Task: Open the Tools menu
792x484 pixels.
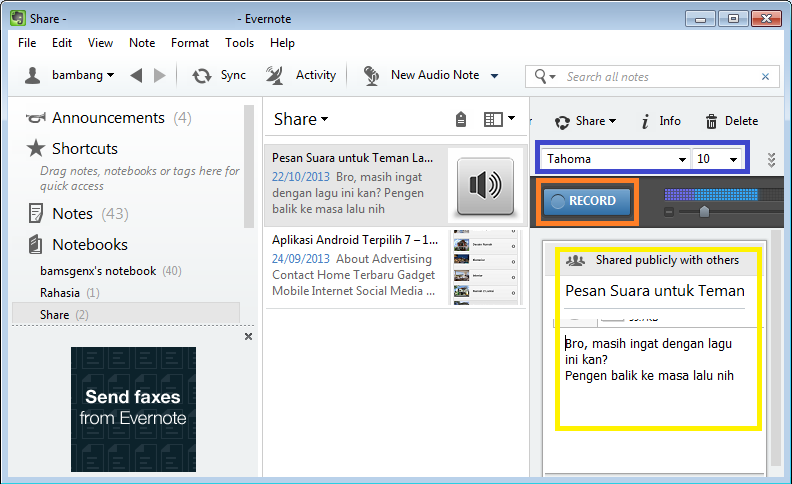Action: click(239, 43)
